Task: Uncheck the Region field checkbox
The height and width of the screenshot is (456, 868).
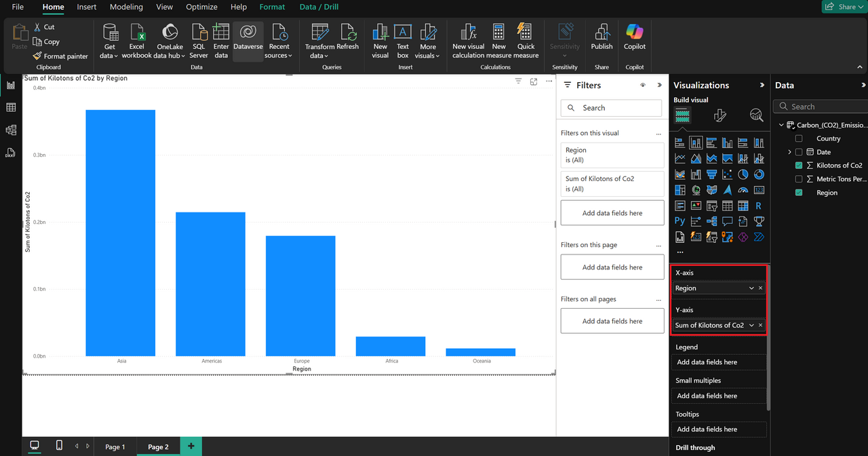Action: pos(799,193)
